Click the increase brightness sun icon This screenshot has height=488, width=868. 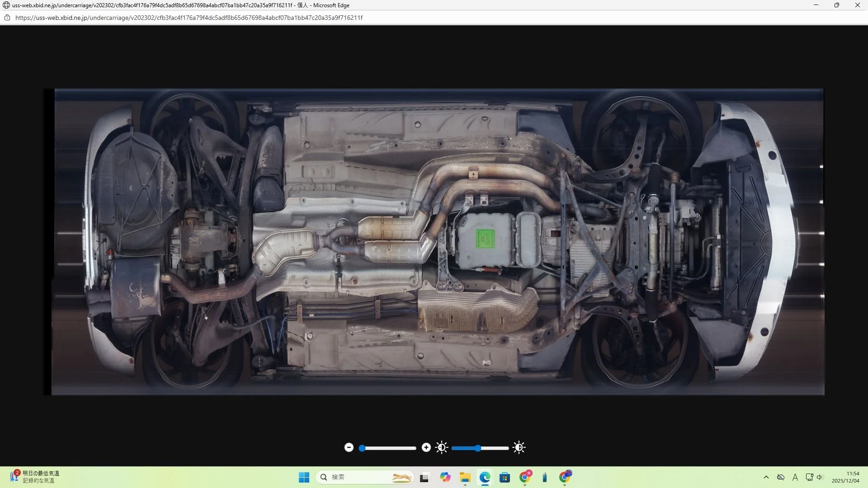(x=519, y=447)
